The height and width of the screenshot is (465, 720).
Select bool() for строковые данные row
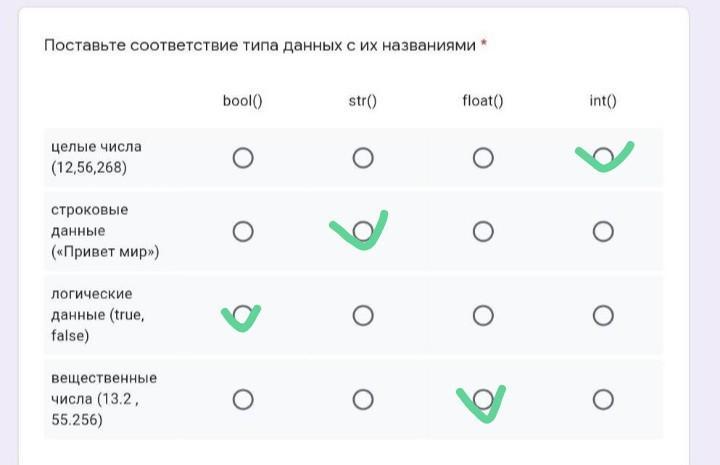click(x=243, y=231)
